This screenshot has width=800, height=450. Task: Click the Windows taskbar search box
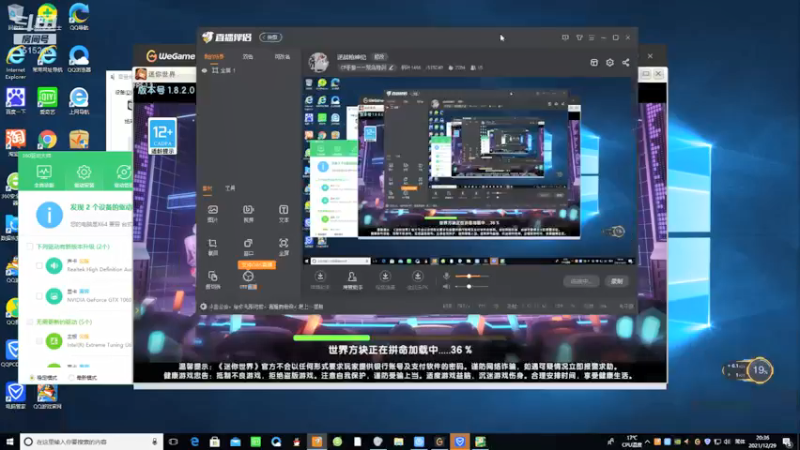(91, 441)
